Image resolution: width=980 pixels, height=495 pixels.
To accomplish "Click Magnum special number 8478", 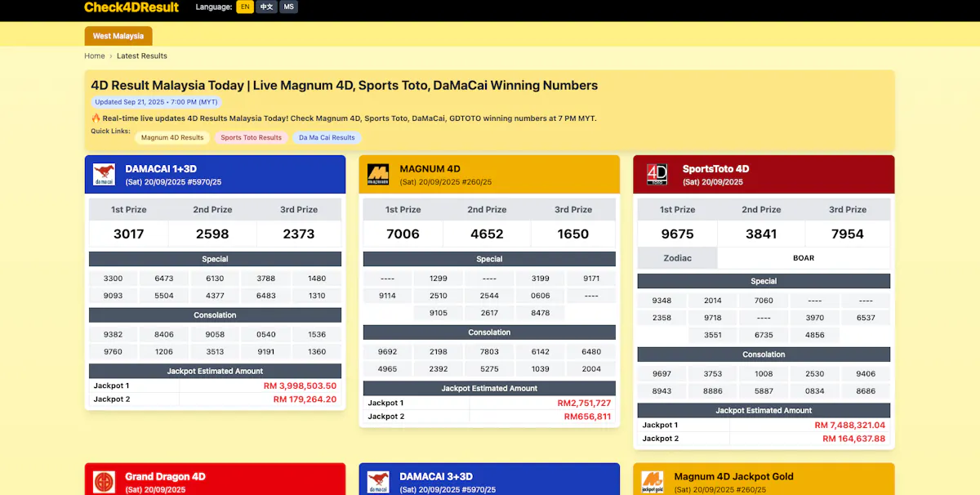I will coord(541,313).
